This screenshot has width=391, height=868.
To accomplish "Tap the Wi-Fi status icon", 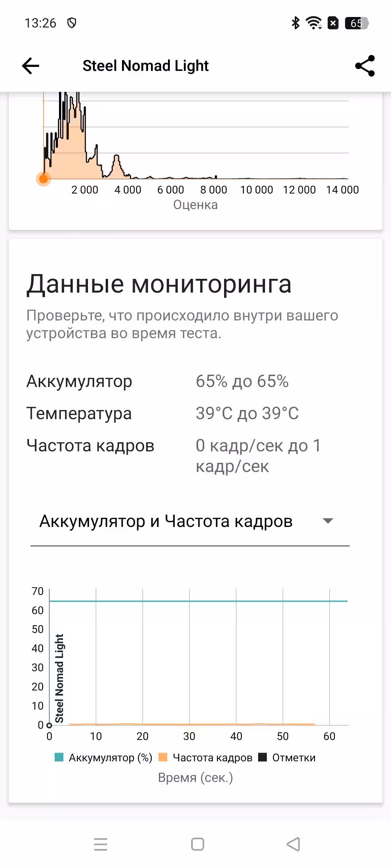I will coord(314,23).
